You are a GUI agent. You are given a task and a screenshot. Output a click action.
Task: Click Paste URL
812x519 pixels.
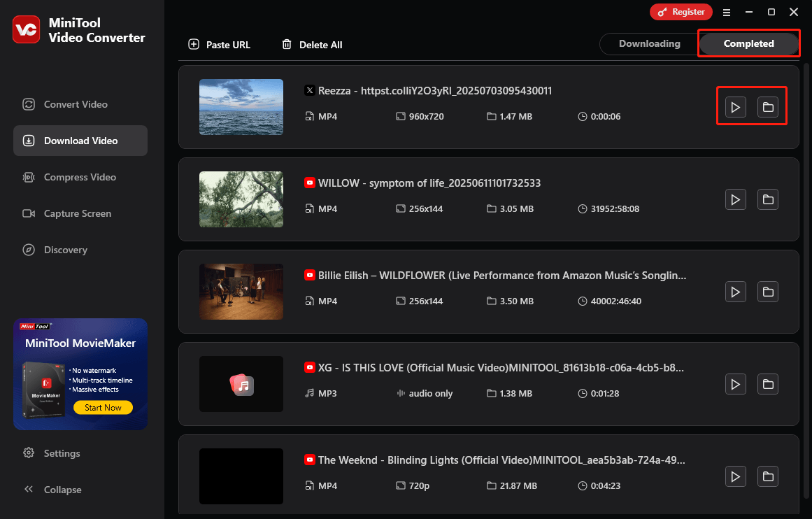coord(219,45)
